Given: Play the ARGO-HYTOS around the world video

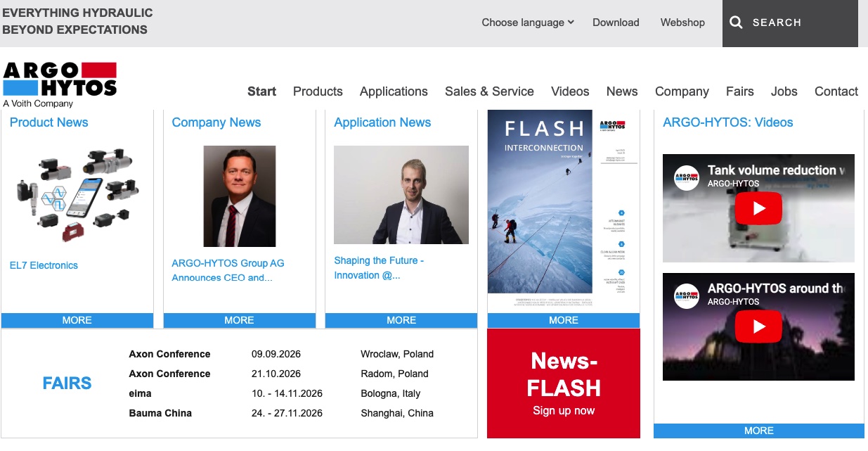Looking at the screenshot, I should coord(758,326).
